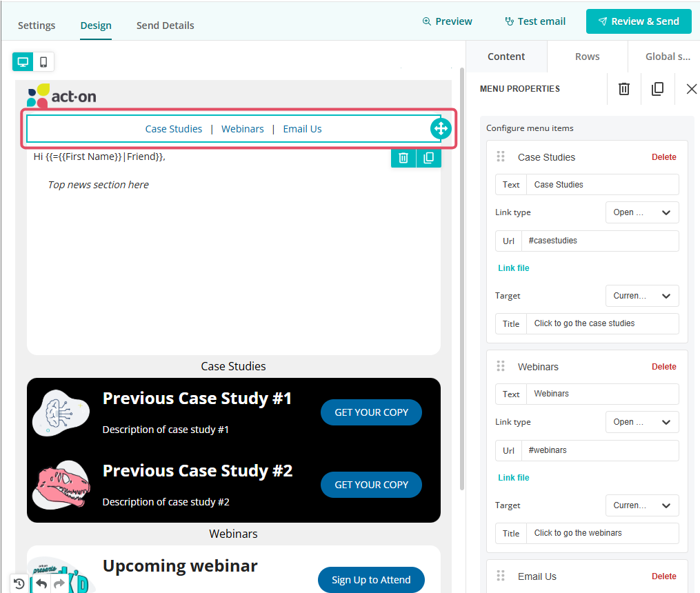Open the Send Details tab
700x593 pixels.
point(166,26)
